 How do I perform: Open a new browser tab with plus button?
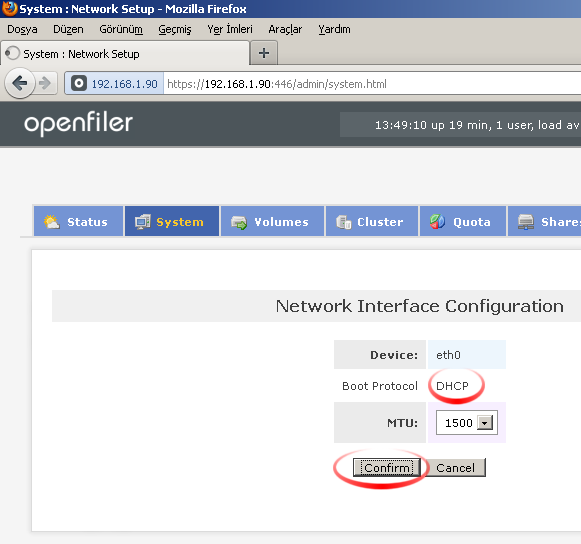pyautogui.click(x=264, y=53)
